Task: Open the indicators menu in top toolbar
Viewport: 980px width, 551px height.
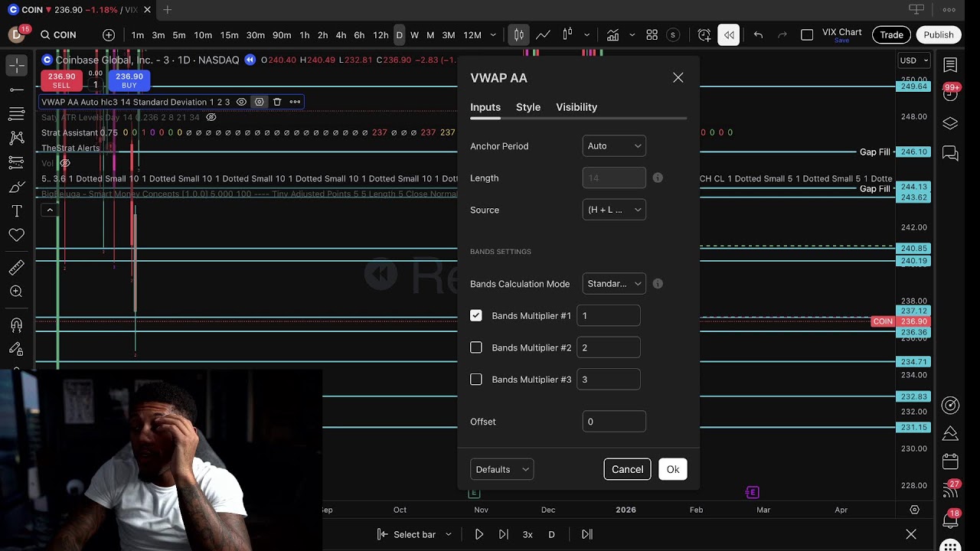Action: pos(613,35)
